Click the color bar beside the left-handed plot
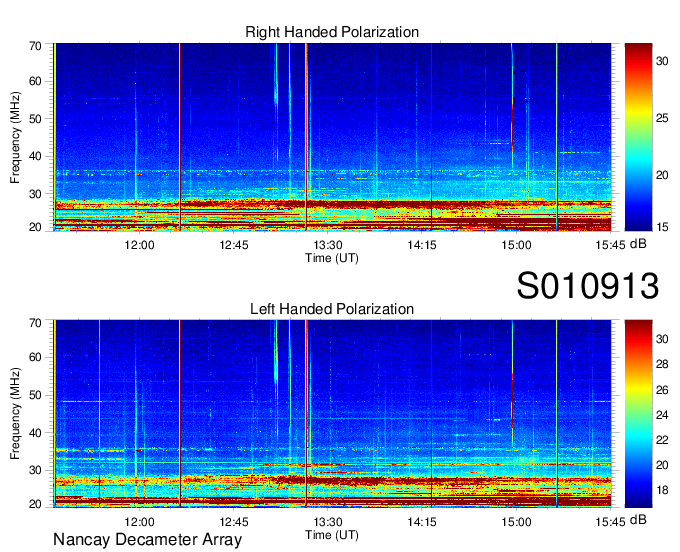This screenshot has width=680, height=552. pos(638,414)
